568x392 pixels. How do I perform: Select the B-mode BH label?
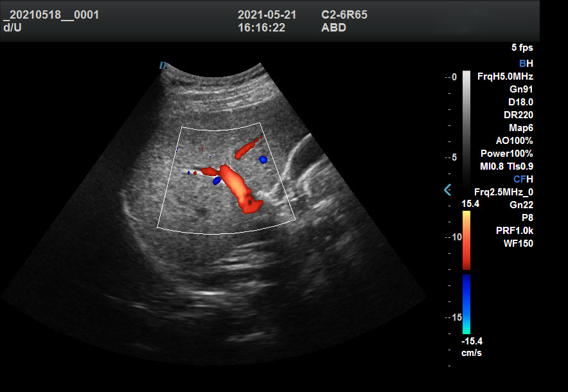click(526, 63)
